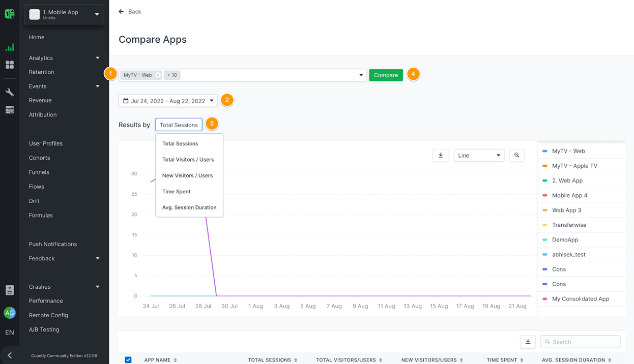Open Cohorts in the sidebar
The height and width of the screenshot is (364, 634).
tap(40, 158)
